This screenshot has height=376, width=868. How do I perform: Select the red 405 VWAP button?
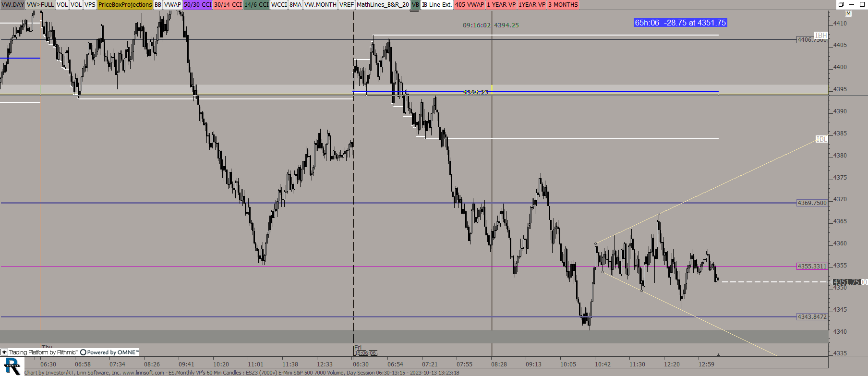[x=469, y=5]
